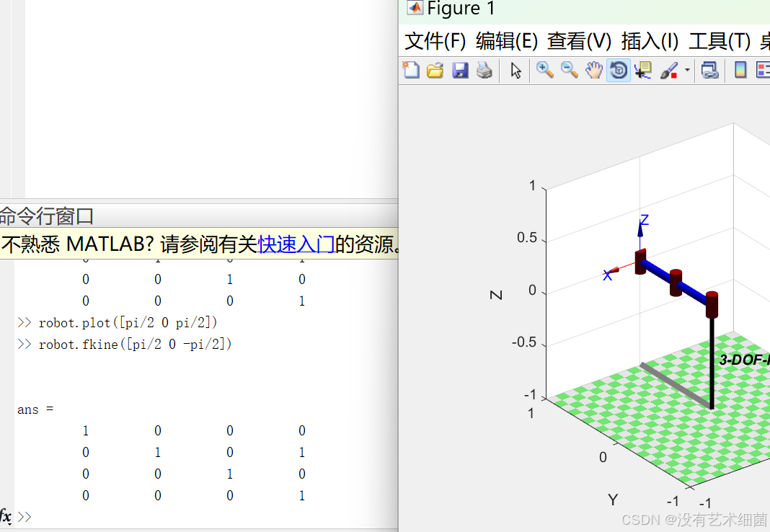Open the 编辑(E) menu in Figure 1
This screenshot has height=532, width=770.
tap(507, 41)
